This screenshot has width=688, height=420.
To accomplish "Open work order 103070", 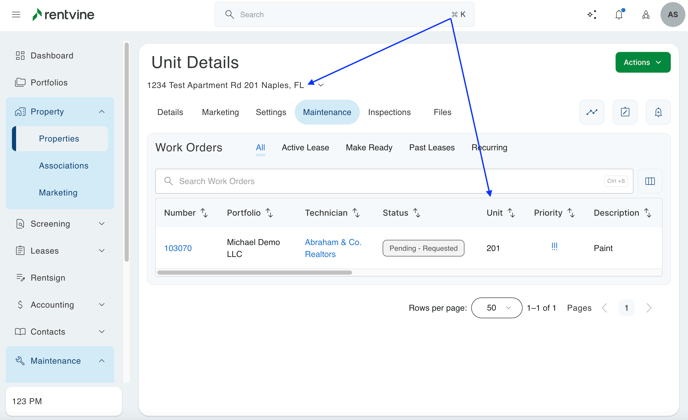I will tap(178, 248).
